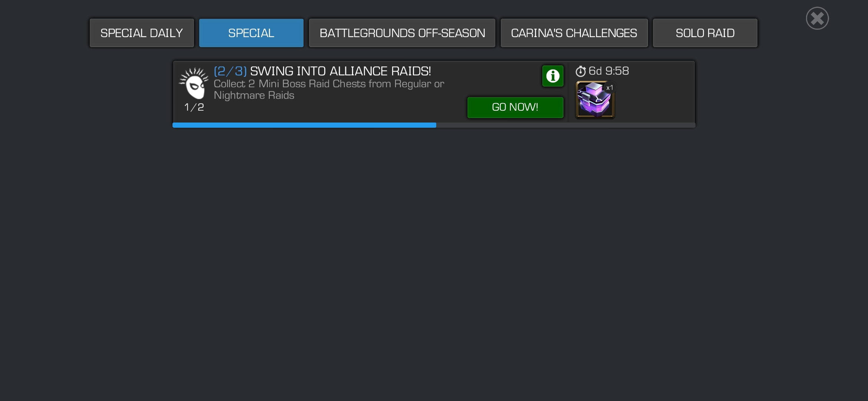Screen dimensions: 868x401
Task: Close the objectives screen with X
Action: tap(817, 18)
